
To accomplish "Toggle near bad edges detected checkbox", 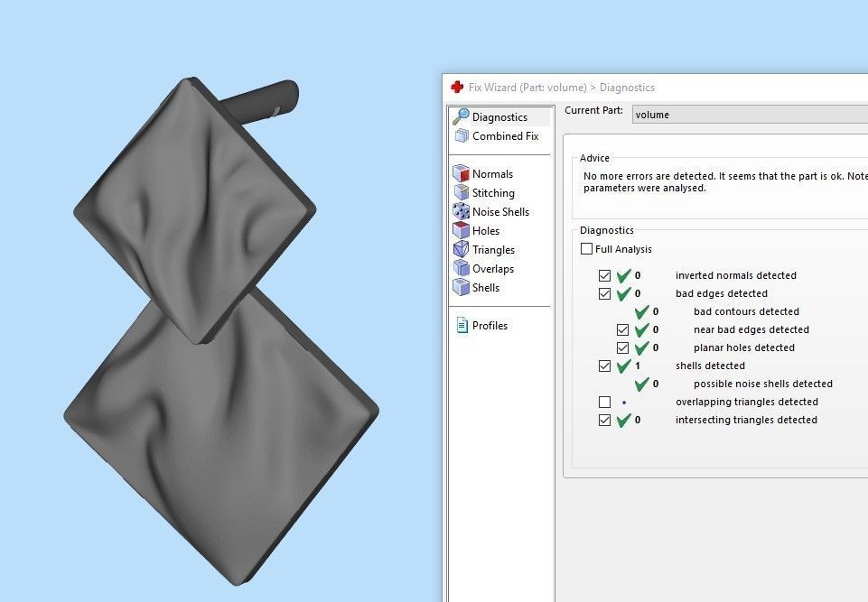I will point(622,329).
